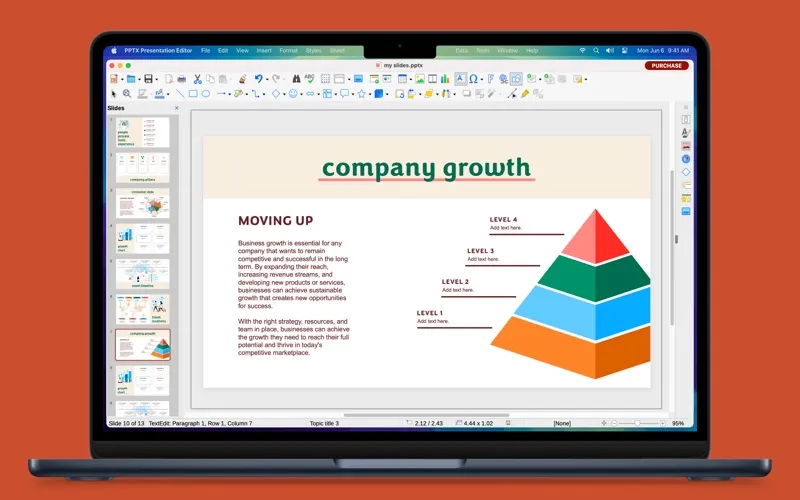Insert a hyperlink globe icon

pos(503,79)
